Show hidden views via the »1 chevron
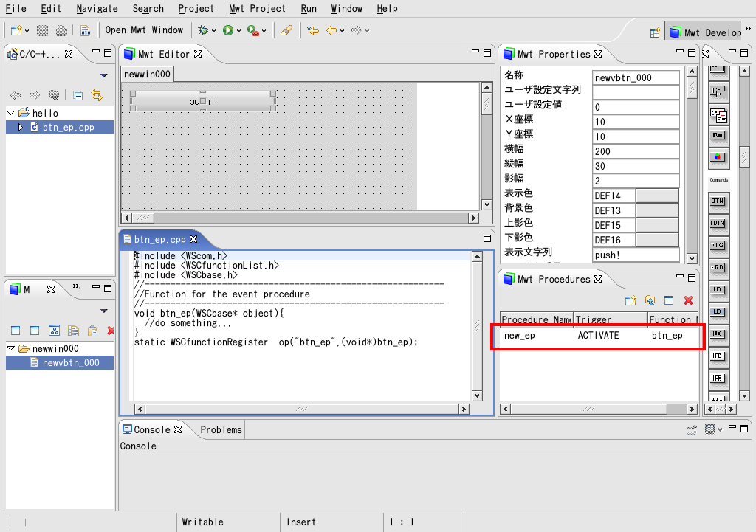 [77, 288]
